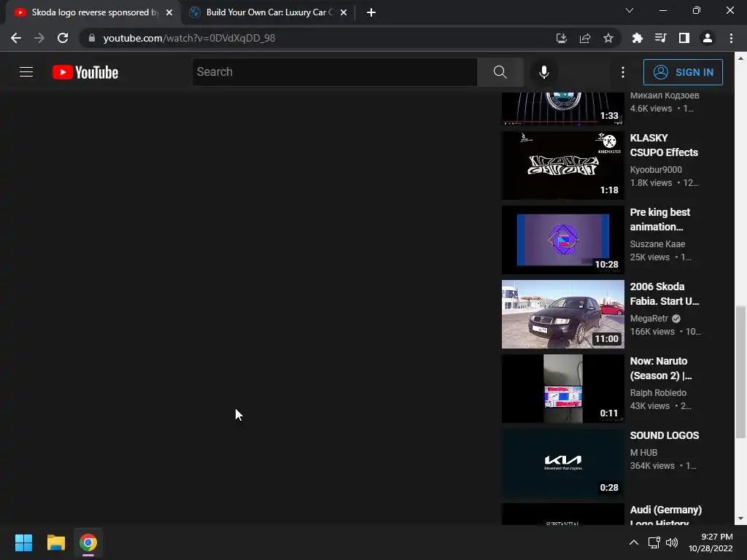The height and width of the screenshot is (560, 747).
Task: Start voice search with the microphone icon
Action: point(543,72)
